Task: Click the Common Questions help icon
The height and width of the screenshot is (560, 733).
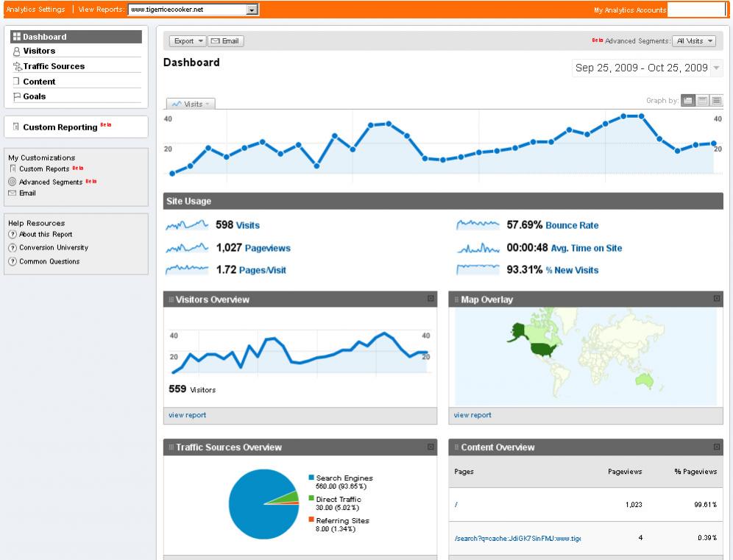Action: pos(13,261)
